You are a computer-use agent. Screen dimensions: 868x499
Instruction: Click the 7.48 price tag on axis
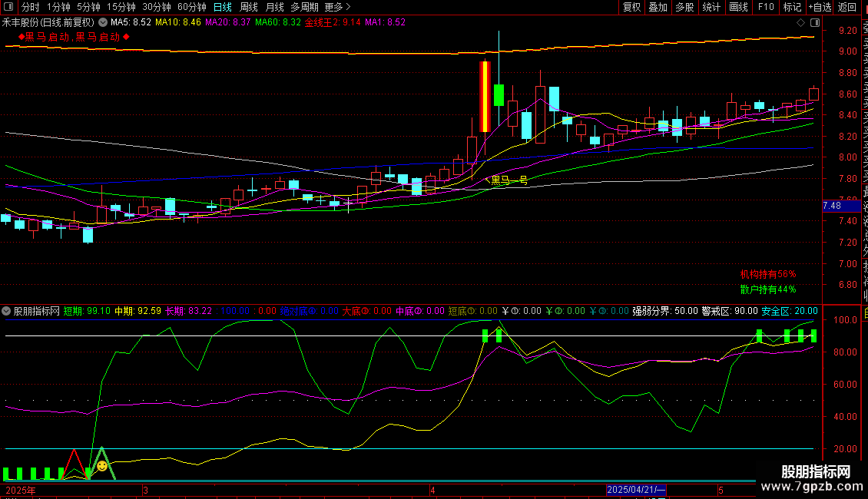pos(832,206)
